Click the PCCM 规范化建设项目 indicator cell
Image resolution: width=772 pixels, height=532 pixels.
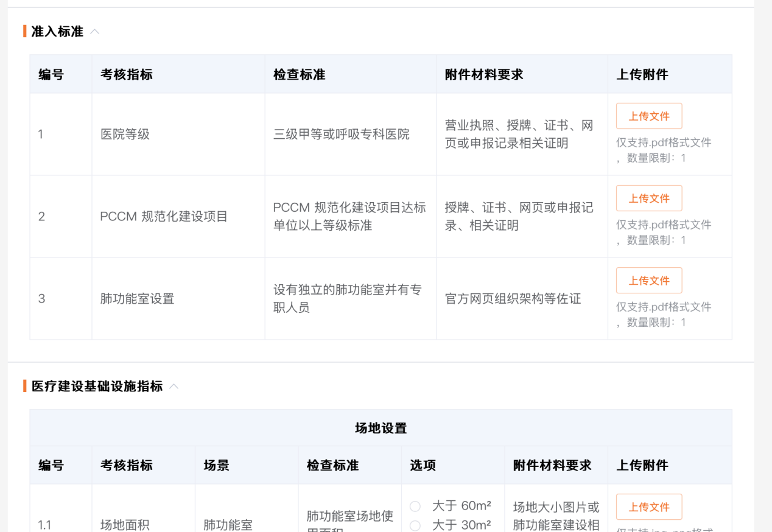click(x=164, y=217)
